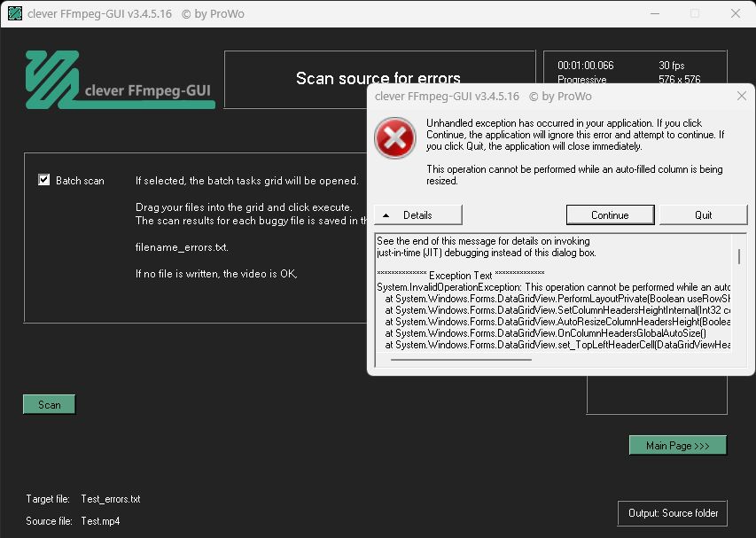This screenshot has height=538, width=756.
Task: Click the Progressive scan type text
Action: [x=582, y=80]
